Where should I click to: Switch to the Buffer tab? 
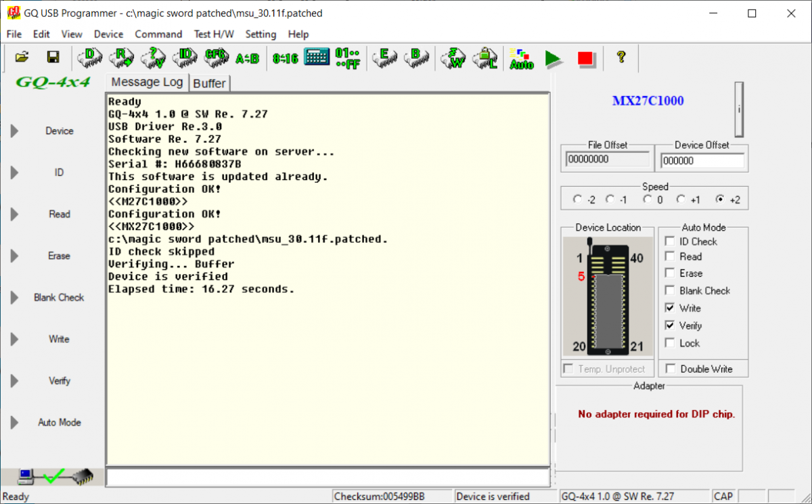click(210, 83)
